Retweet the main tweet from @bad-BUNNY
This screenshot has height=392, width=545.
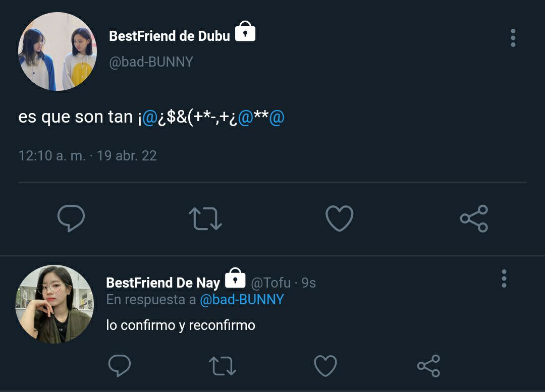(x=205, y=218)
